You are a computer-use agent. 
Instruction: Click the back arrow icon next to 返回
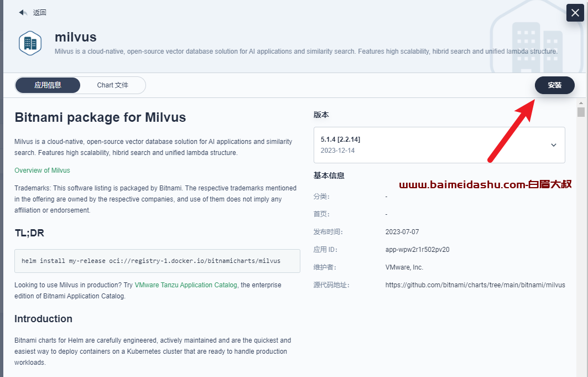point(23,12)
